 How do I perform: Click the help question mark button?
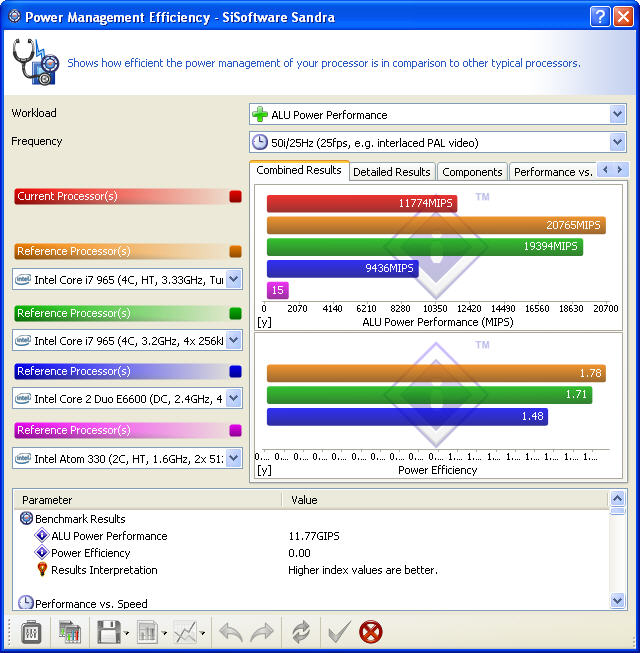point(600,17)
